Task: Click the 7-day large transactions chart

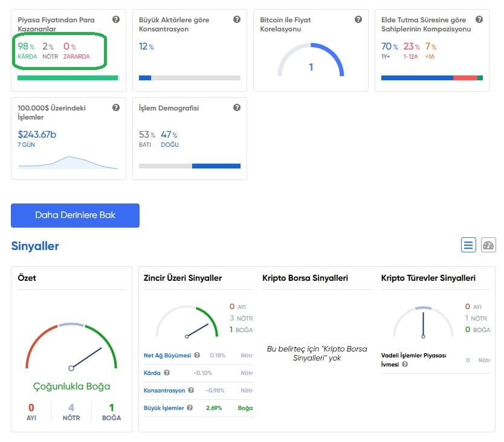Action: tap(68, 162)
